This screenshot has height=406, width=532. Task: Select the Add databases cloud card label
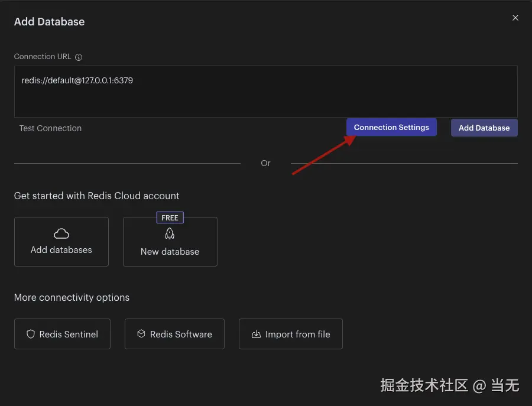coord(61,250)
